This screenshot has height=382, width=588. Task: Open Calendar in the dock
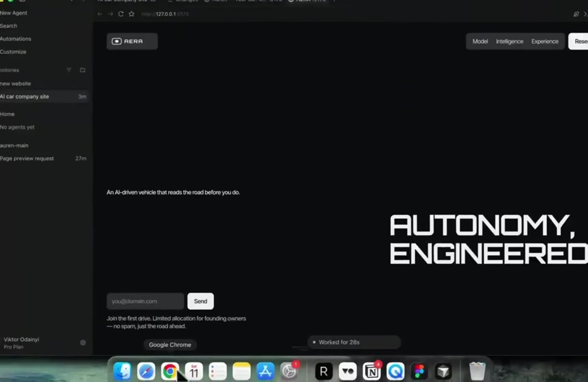(x=194, y=371)
